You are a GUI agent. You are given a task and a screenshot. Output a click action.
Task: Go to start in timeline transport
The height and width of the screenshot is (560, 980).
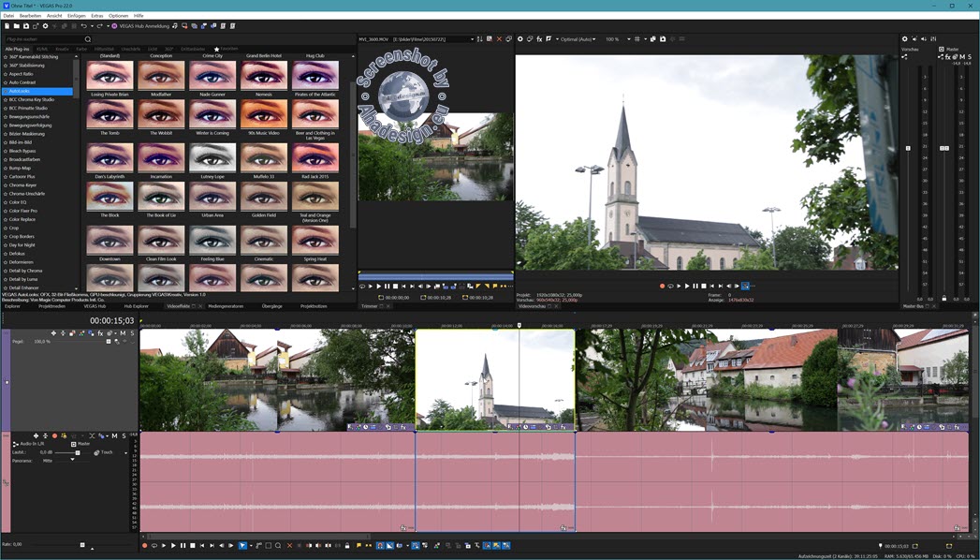pyautogui.click(x=202, y=546)
